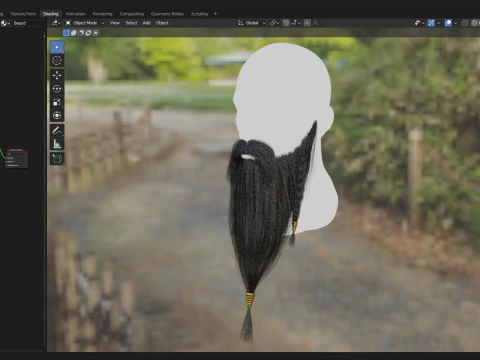Image resolution: width=480 pixels, height=360 pixels.
Task: Choose the Subtract Selection mode icon
Action: [81, 33]
